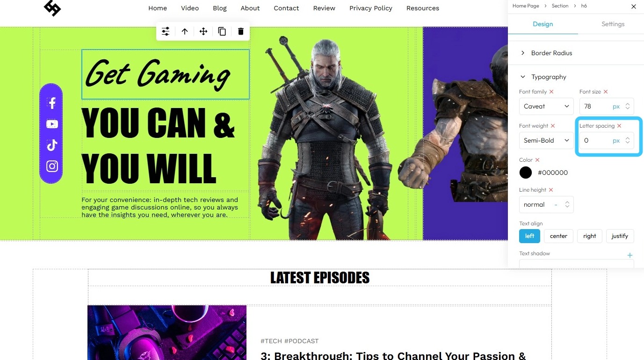The height and width of the screenshot is (360, 644).
Task: Reset the Letter spacing value
Action: [x=619, y=126]
